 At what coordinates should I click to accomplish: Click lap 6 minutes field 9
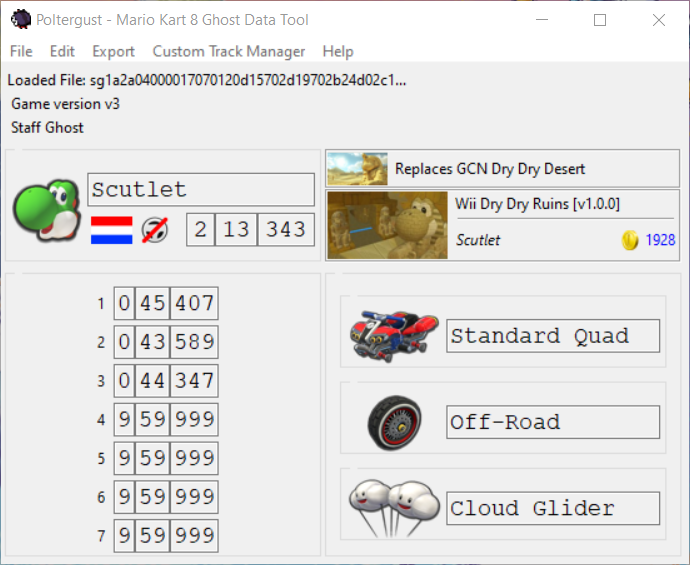(124, 497)
